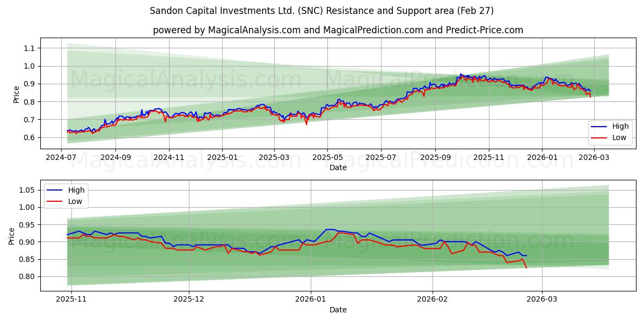Click the chart title mentioning Sandon Capital Investments
Screen dimensions: 644x322
pyautogui.click(x=322, y=11)
